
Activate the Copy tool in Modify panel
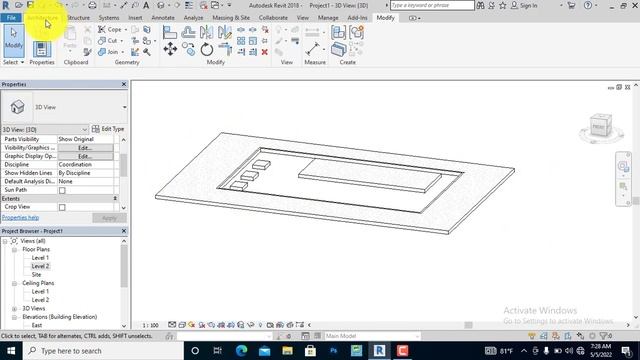click(188, 49)
